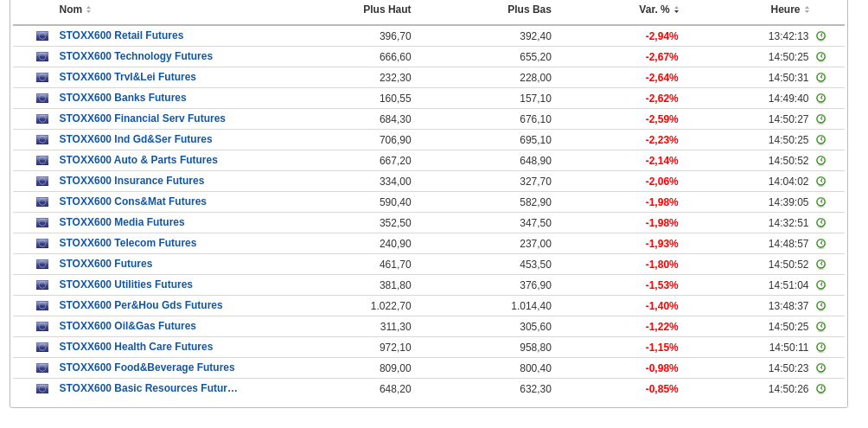Open the STOXX600 Per&Hou Gds Futures link

141,305
